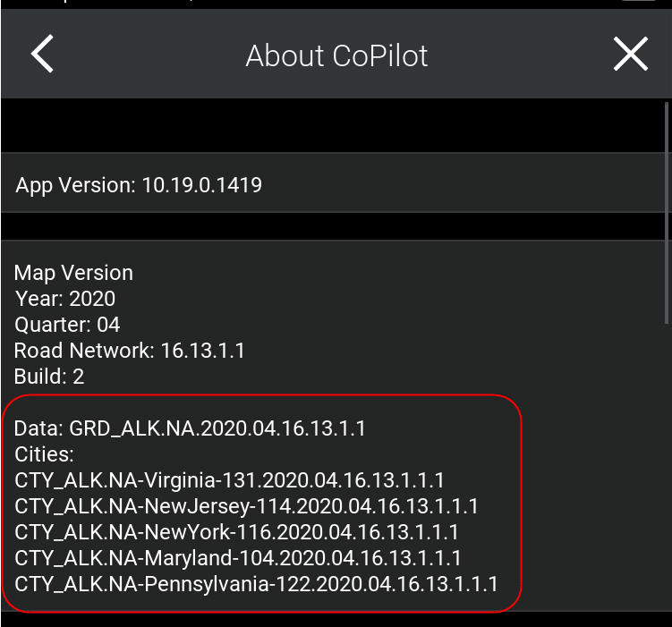Select the Build: 2 line
The image size is (672, 627).
[x=49, y=377]
